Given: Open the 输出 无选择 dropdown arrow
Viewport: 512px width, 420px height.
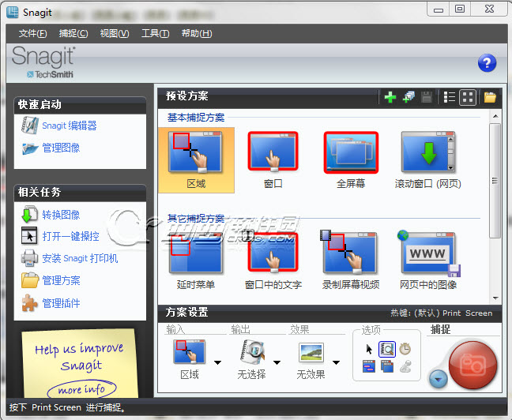Looking at the screenshot, I should [277, 362].
